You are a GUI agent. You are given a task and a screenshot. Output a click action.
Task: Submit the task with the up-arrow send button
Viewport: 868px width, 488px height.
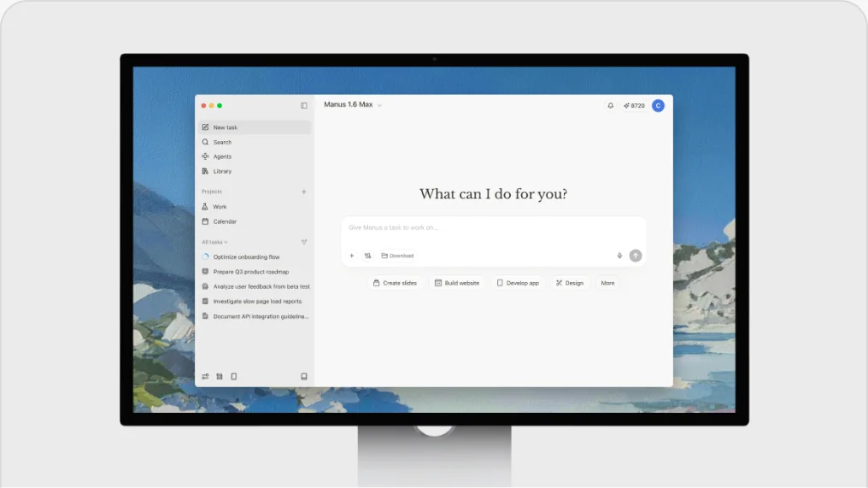click(636, 256)
